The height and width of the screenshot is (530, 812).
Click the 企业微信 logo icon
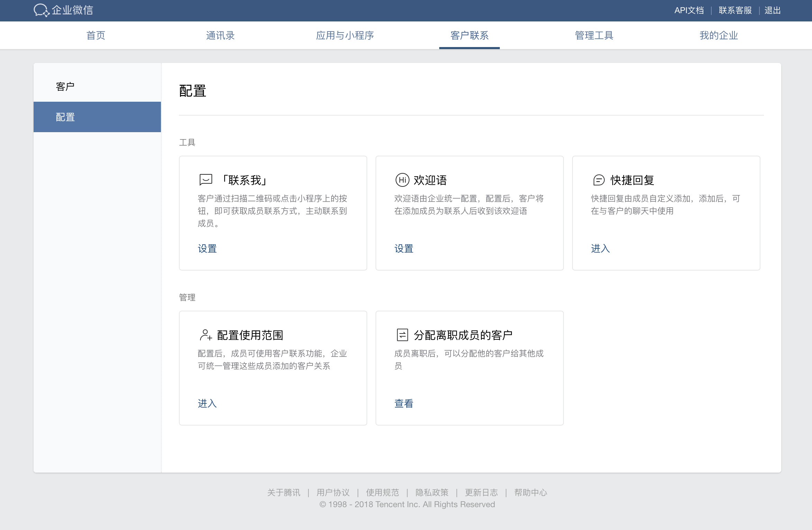(x=42, y=10)
